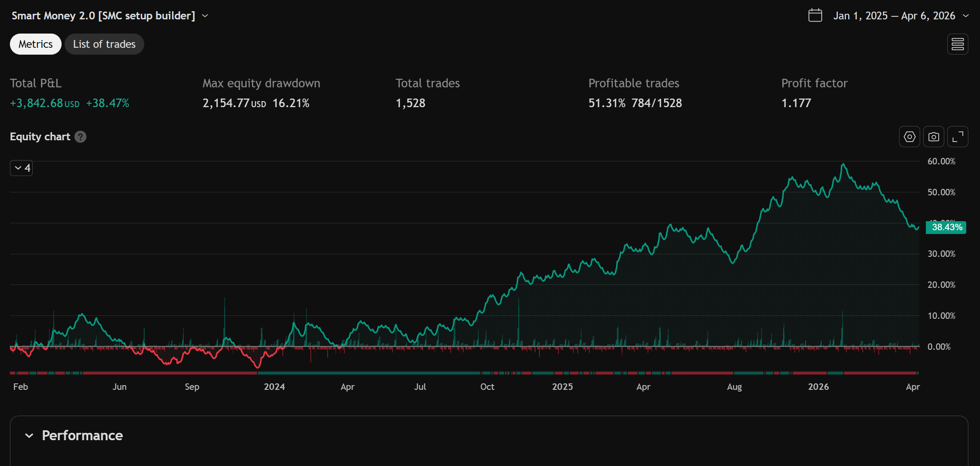Click the Smart Money 2.0 strategy title
The image size is (980, 466).
pos(103,16)
